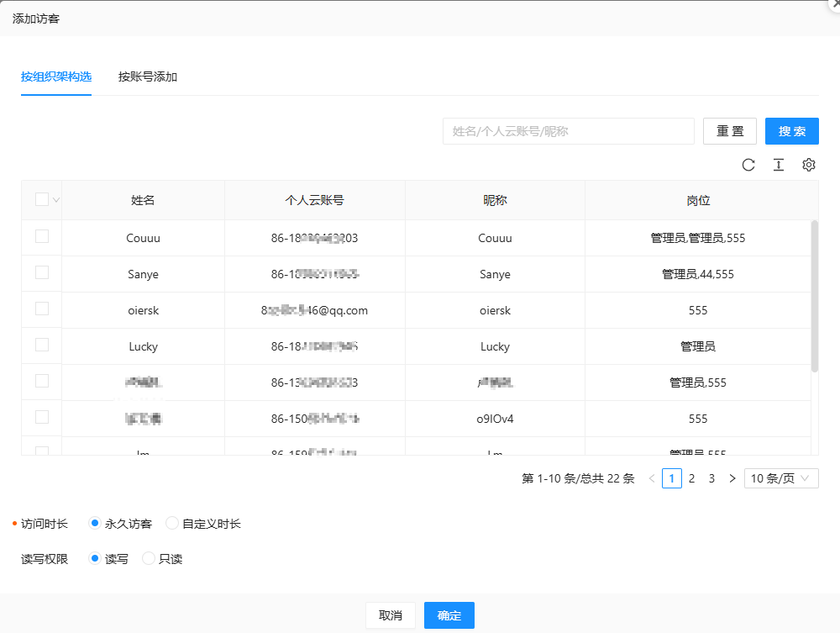The width and height of the screenshot is (840, 633).
Task: Click the refresh table icon
Action: [x=748, y=165]
